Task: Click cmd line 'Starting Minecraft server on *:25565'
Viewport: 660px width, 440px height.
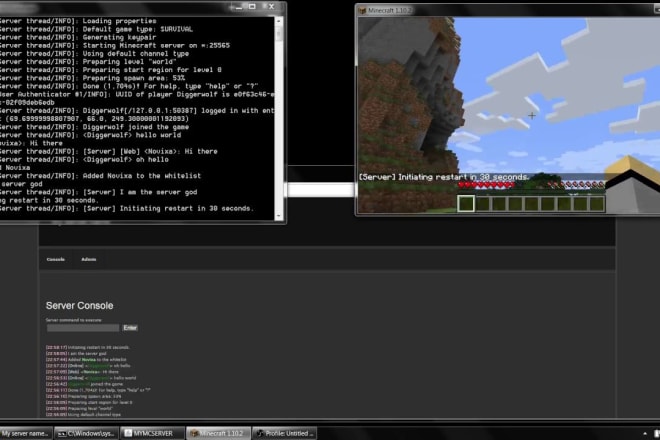Action: point(156,45)
